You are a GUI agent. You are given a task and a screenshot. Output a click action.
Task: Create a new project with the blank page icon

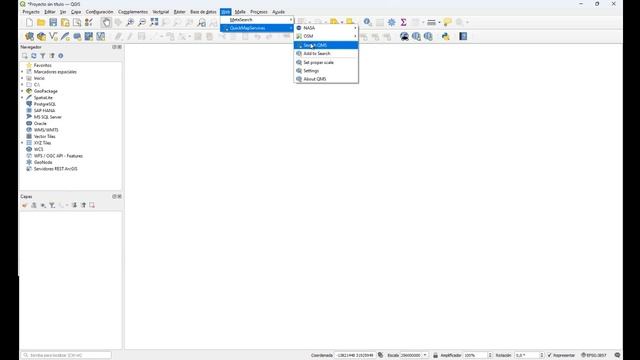(x=29, y=22)
